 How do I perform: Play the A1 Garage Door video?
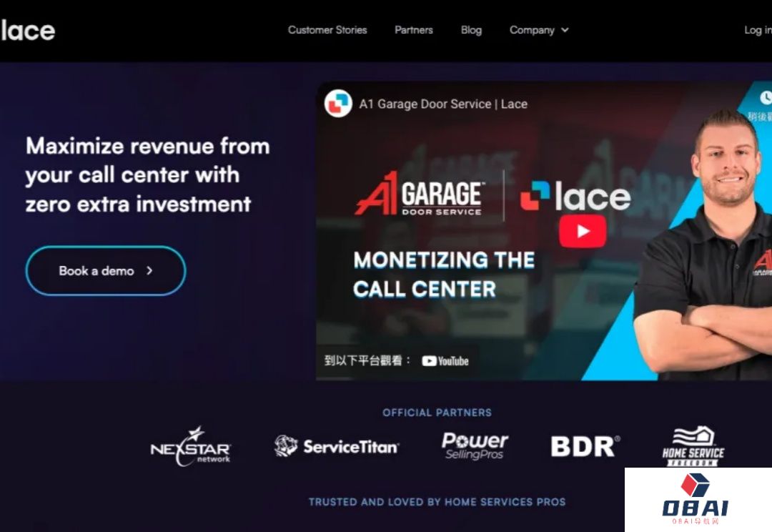coord(583,231)
